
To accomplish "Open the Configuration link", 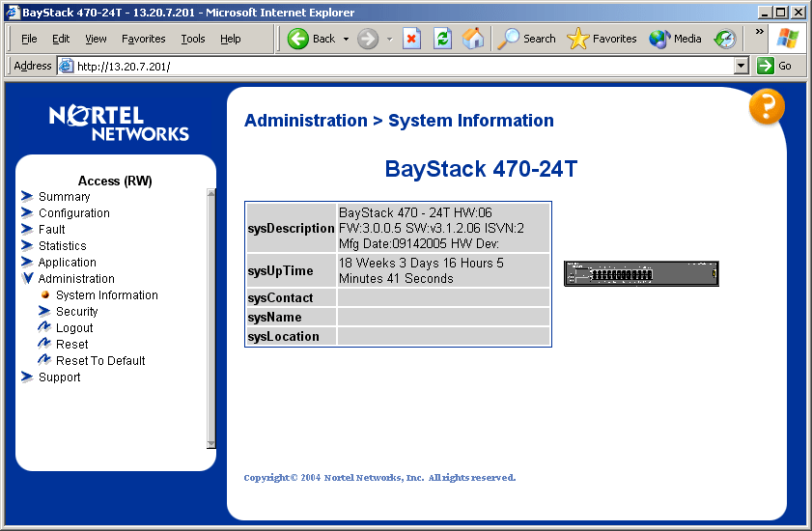I will tap(74, 213).
